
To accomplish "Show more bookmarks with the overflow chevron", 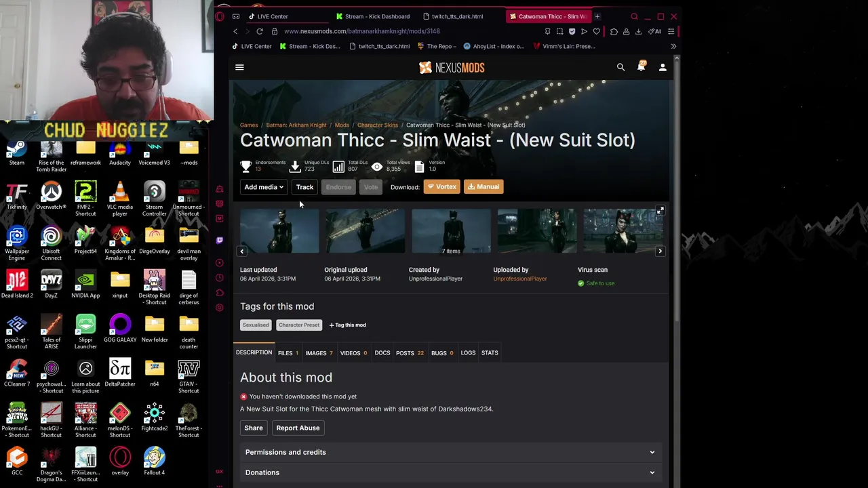I will tap(673, 46).
